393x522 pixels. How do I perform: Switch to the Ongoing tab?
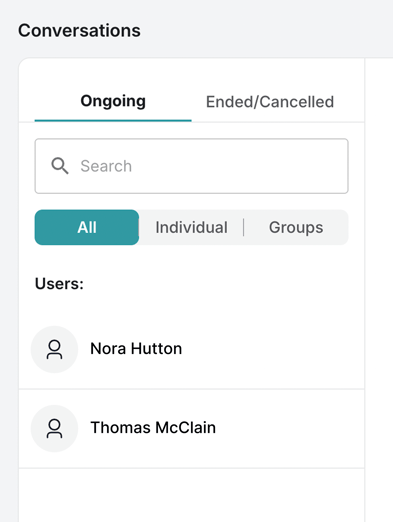click(113, 101)
